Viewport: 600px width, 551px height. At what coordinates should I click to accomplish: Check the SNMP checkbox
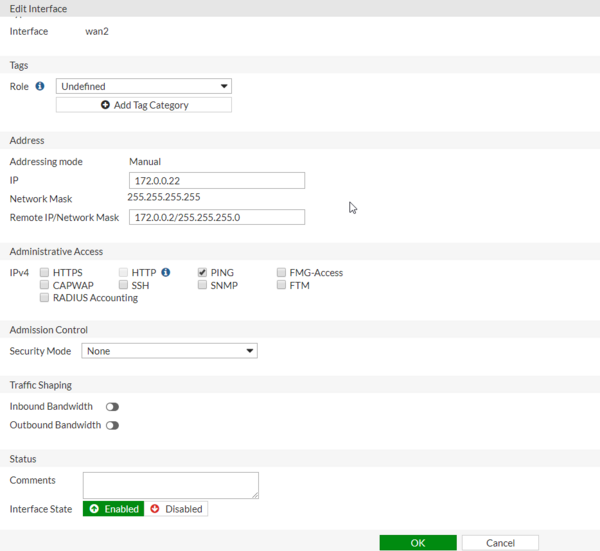coord(202,285)
